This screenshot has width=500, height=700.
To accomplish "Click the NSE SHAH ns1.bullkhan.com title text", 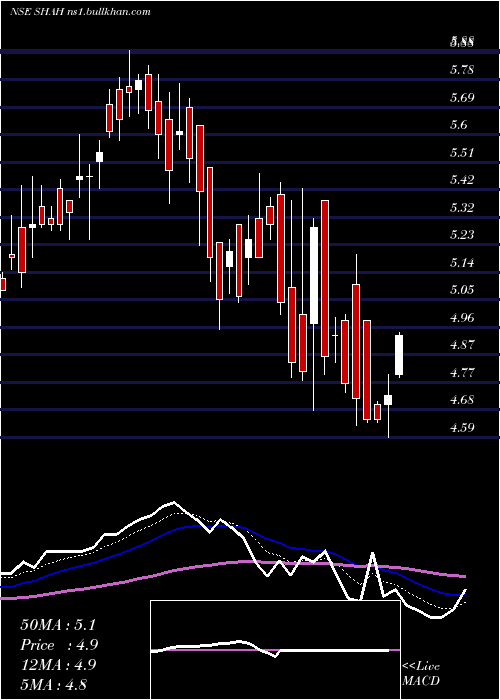I will pyautogui.click(x=80, y=12).
